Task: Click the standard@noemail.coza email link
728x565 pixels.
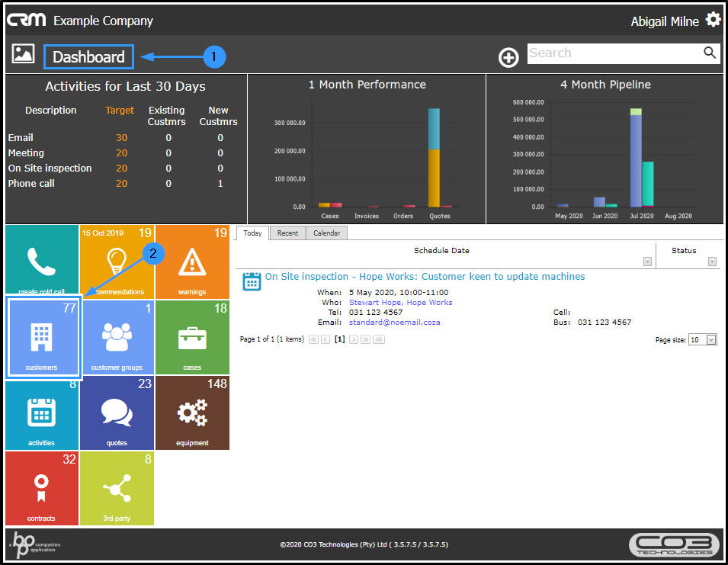Action: (x=395, y=323)
